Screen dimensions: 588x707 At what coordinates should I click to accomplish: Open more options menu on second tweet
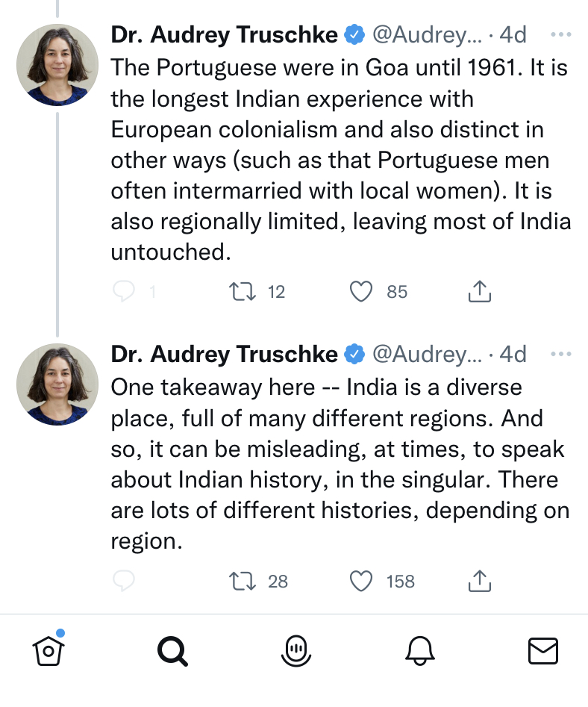[560, 354]
